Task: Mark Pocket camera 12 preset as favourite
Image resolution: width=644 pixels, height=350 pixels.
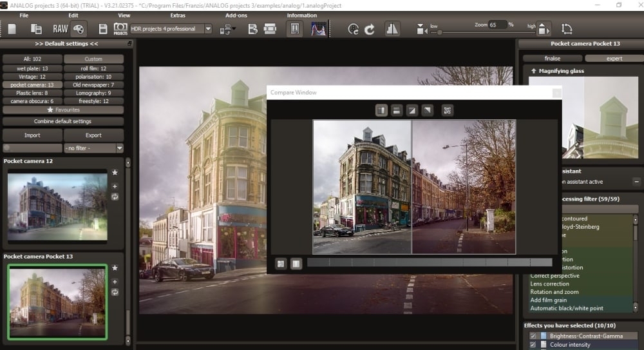Action: click(x=115, y=173)
